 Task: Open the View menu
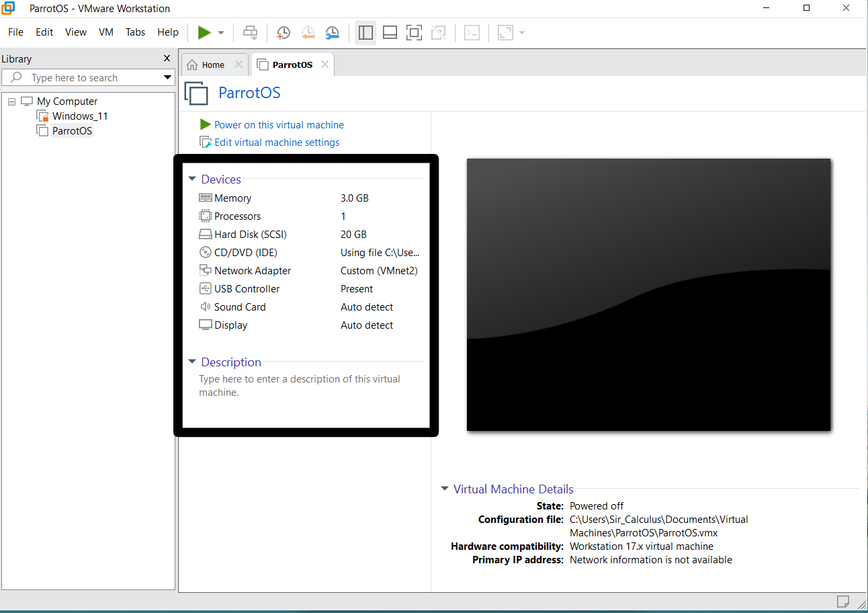click(76, 32)
